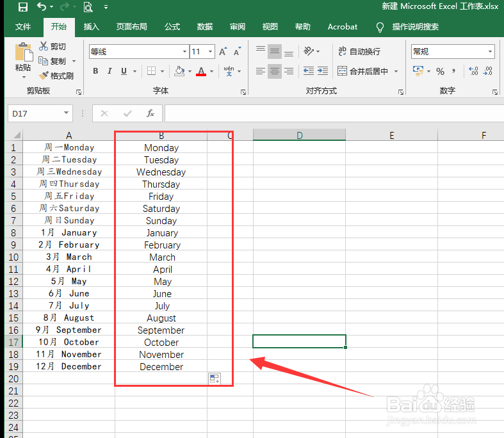The height and width of the screenshot is (438, 504).
Task: Expand 合并后居中 dropdown arrow
Action: point(396,71)
